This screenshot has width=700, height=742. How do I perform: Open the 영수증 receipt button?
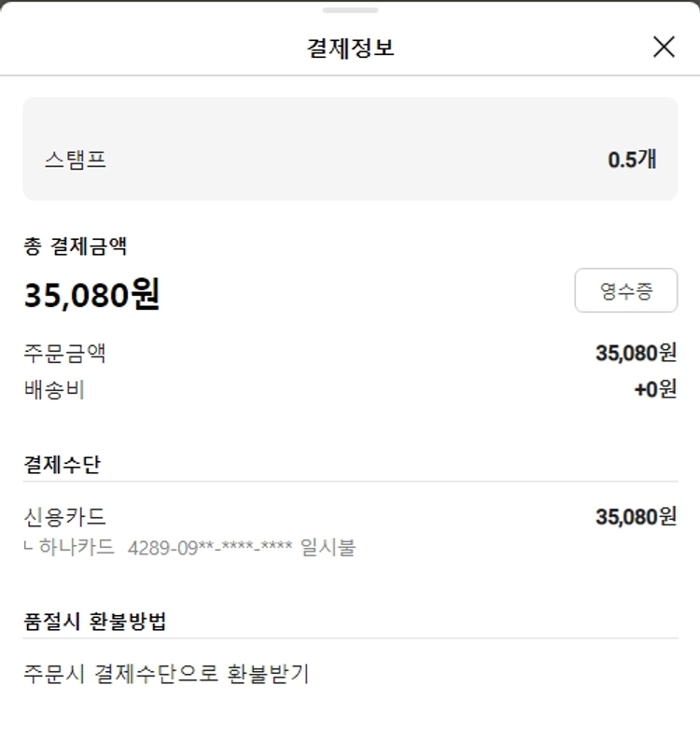[x=625, y=291]
